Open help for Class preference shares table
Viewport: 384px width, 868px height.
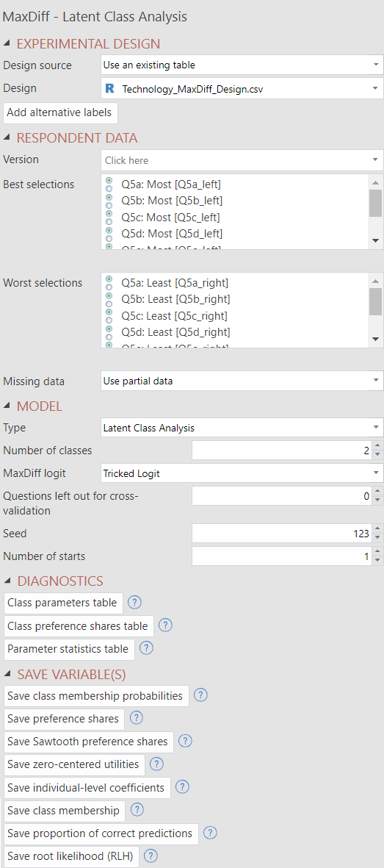click(165, 625)
